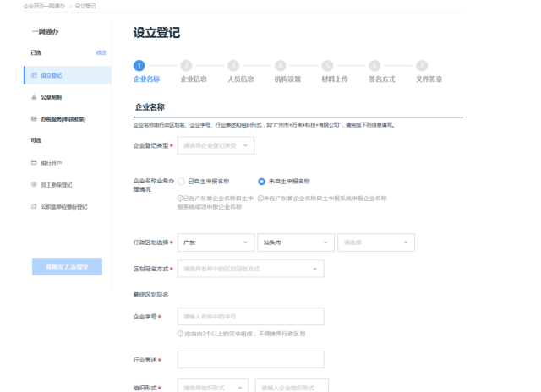Screen dimensions: 541x392
Task: Click 企业开办一网通办 breadcrumb link
Action: tap(44, 6)
